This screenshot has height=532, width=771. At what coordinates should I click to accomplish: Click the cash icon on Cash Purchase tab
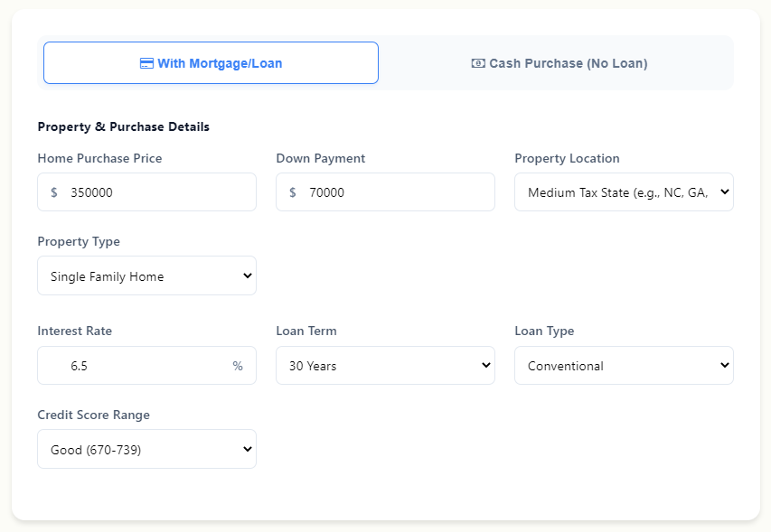tap(476, 63)
